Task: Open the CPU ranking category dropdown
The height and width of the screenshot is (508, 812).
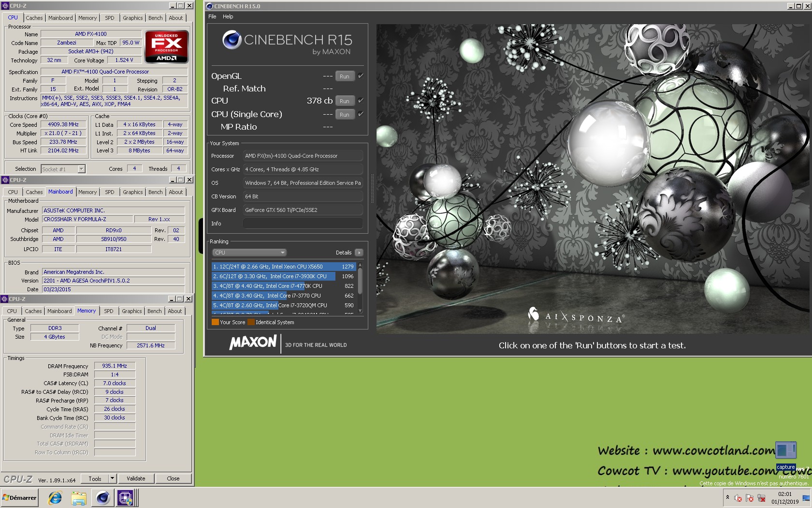Action: point(249,253)
